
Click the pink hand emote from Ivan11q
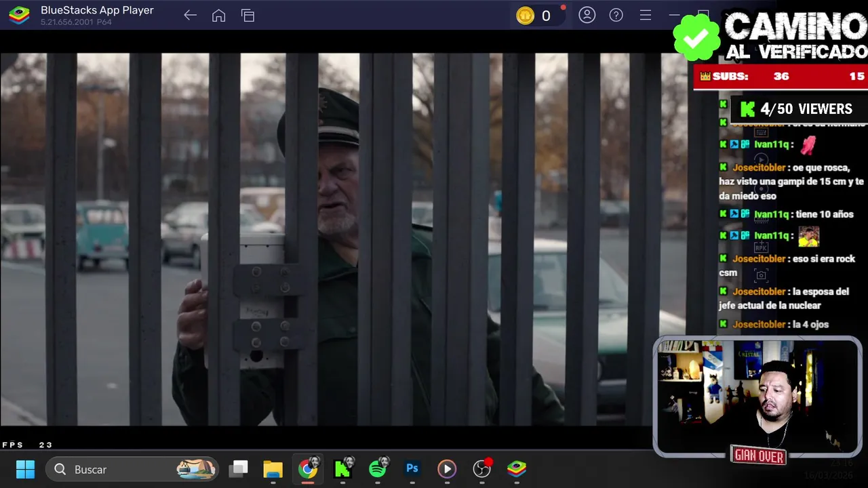808,144
